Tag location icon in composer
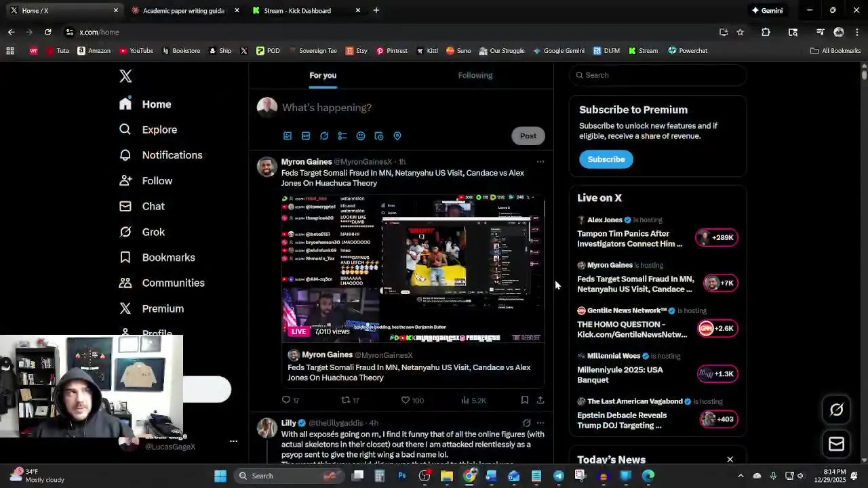 pyautogui.click(x=397, y=136)
